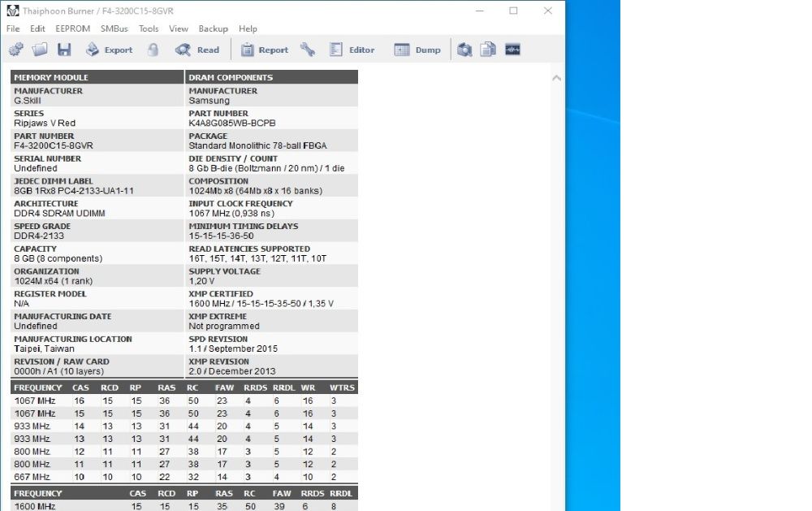Image resolution: width=812 pixels, height=511 pixels.
Task: Click raw card 0000h / A1 (10 layers)
Action: [59, 371]
